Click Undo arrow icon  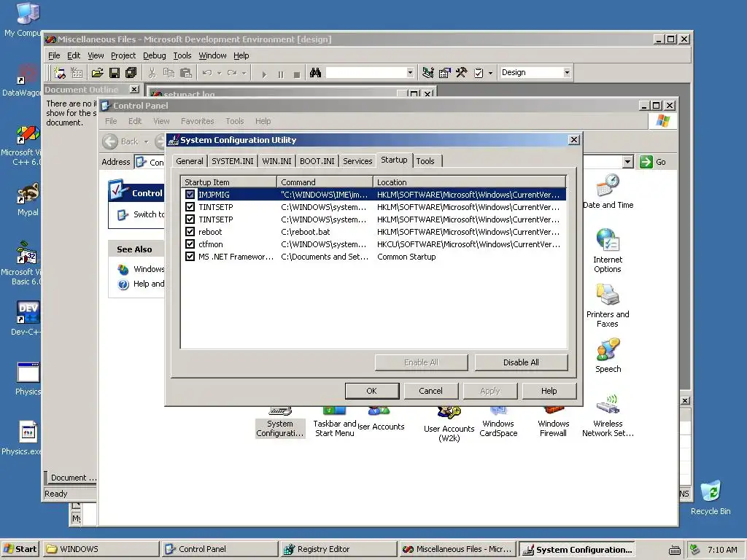click(x=207, y=73)
